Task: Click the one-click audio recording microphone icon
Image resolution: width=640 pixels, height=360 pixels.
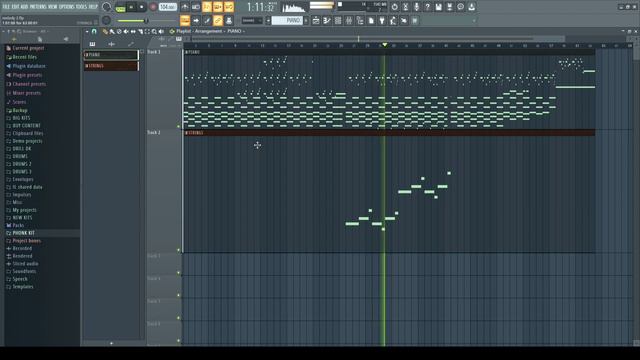Action: [x=416, y=7]
